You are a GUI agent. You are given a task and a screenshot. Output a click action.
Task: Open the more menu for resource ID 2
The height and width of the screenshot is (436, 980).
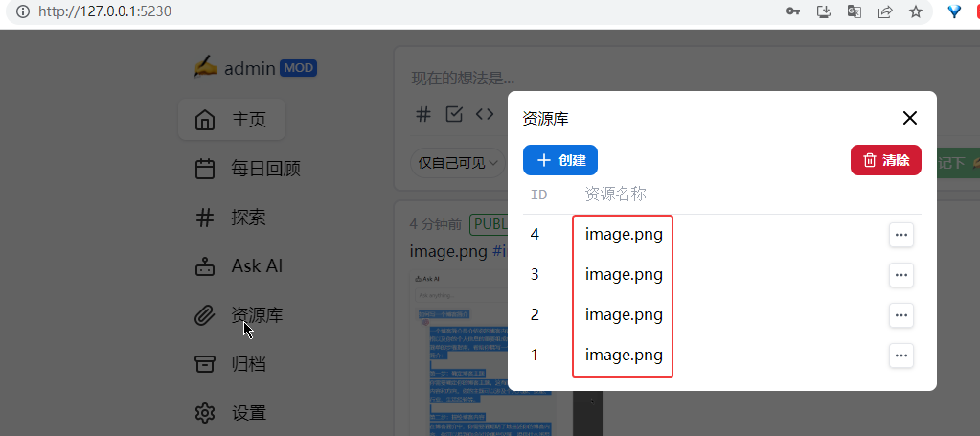tap(900, 315)
